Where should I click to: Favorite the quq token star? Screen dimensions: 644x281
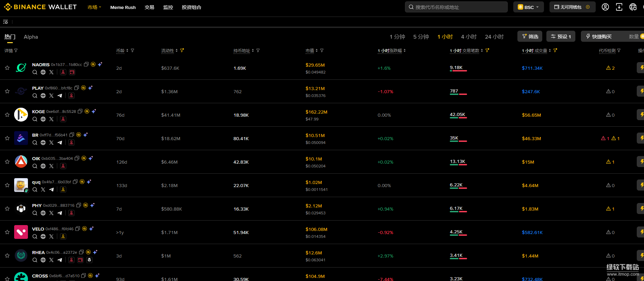coord(7,185)
